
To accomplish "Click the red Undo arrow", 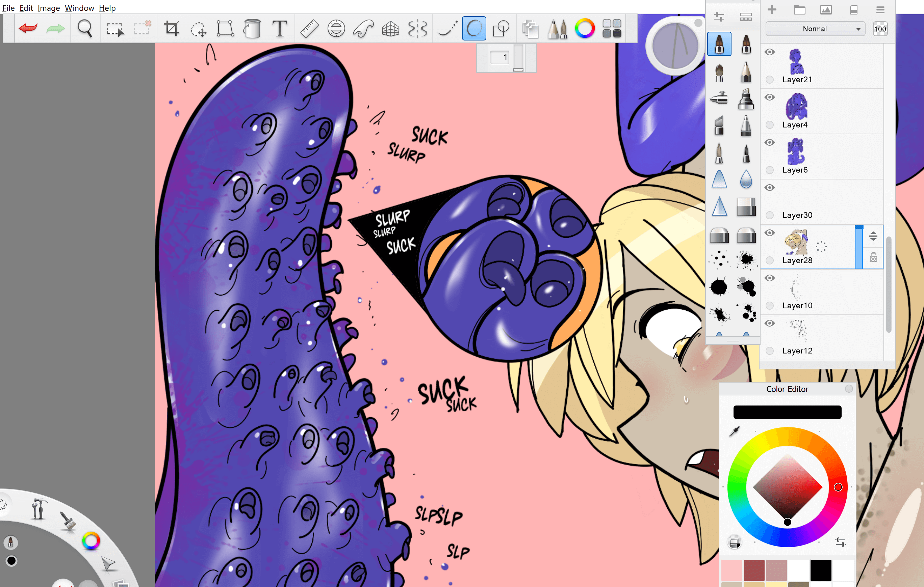I will pyautogui.click(x=28, y=28).
